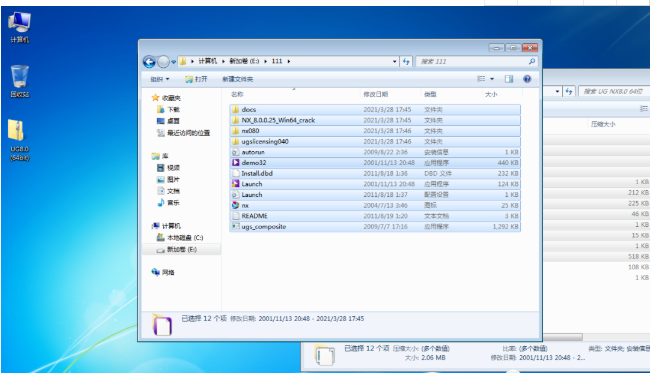Screen dimensions: 650x373
Task: Select the Install.dbd file
Action: [375, 173]
